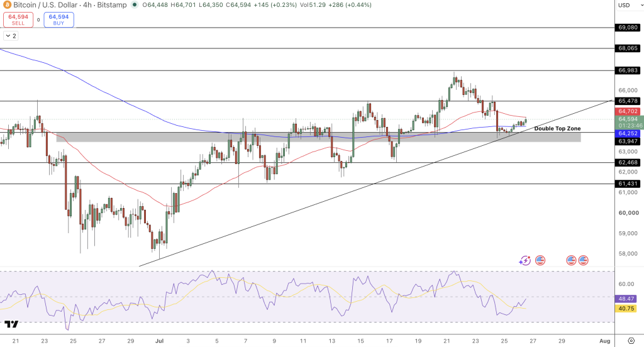Click the 01:23:46 candle countdown timer
Screen dimensions: 644x347
[630, 126]
